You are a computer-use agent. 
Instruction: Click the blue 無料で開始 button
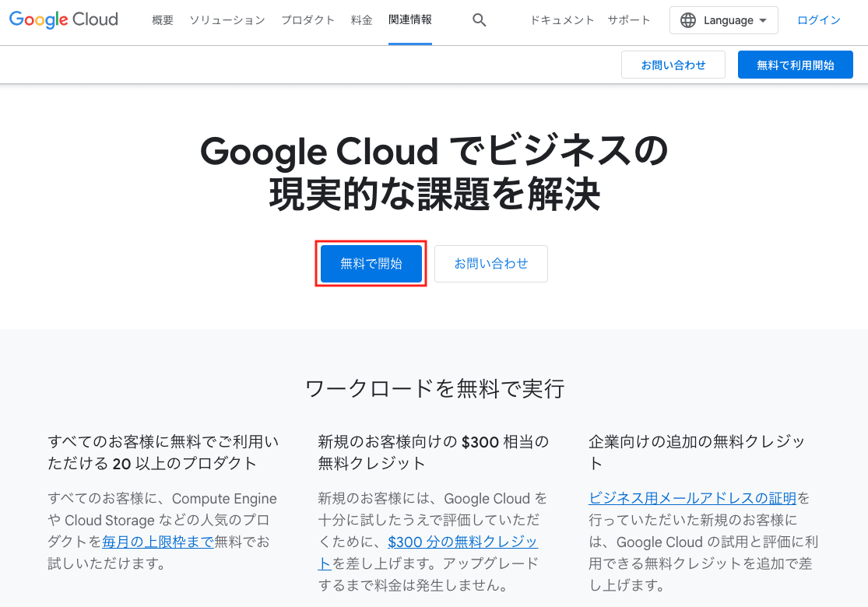click(371, 263)
